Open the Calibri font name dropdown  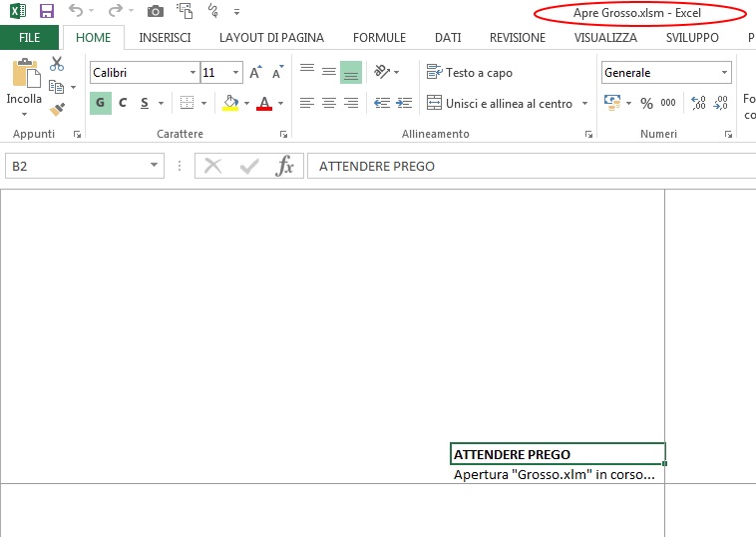point(192,73)
